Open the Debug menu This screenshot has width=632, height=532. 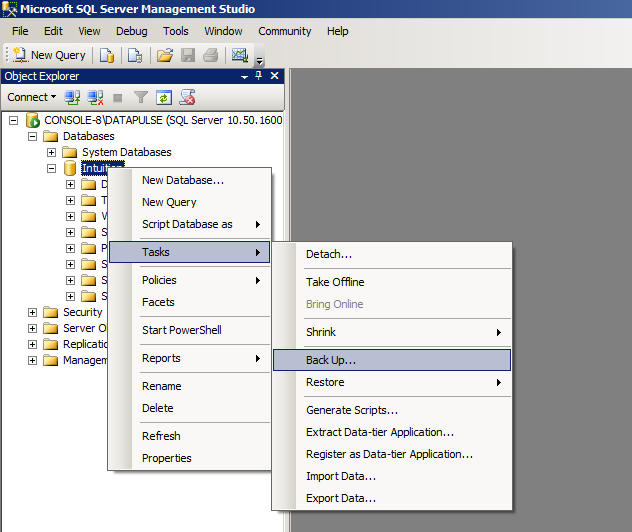[131, 31]
